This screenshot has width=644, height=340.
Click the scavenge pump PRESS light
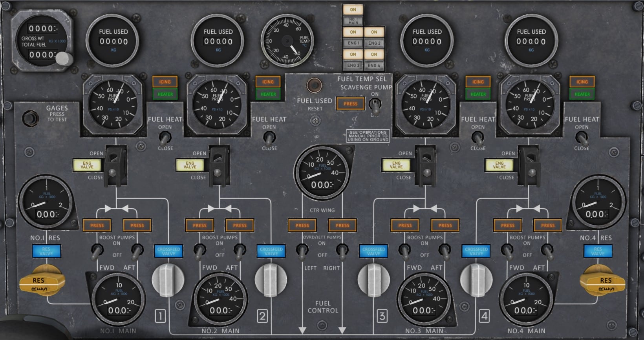[x=350, y=104]
